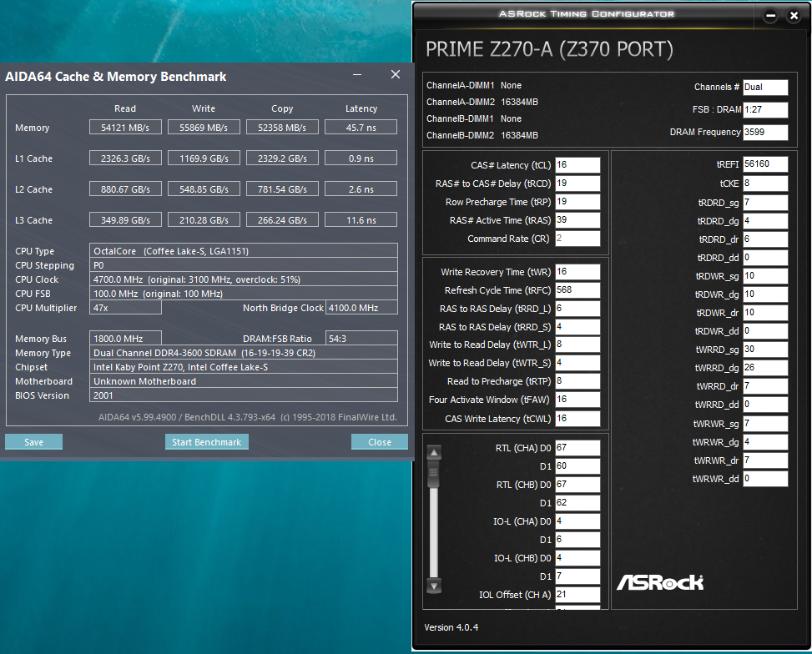812x654 pixels.
Task: Click the tWRWR_dd value field
Action: point(765,479)
